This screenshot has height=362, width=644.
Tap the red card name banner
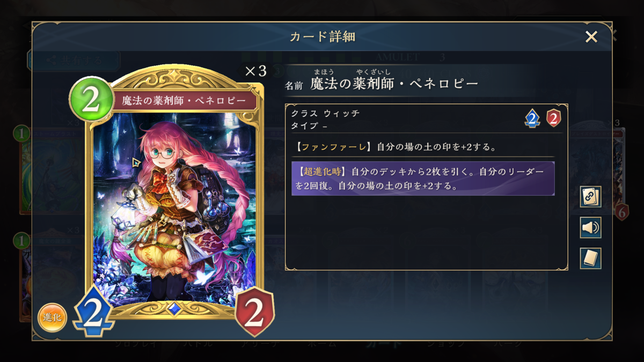pos(184,100)
